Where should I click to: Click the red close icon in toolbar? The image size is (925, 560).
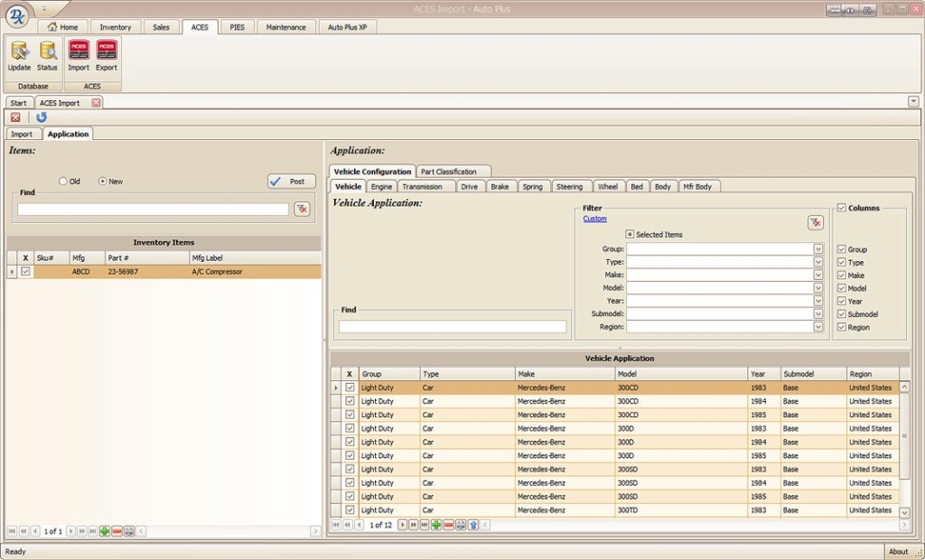pyautogui.click(x=15, y=117)
